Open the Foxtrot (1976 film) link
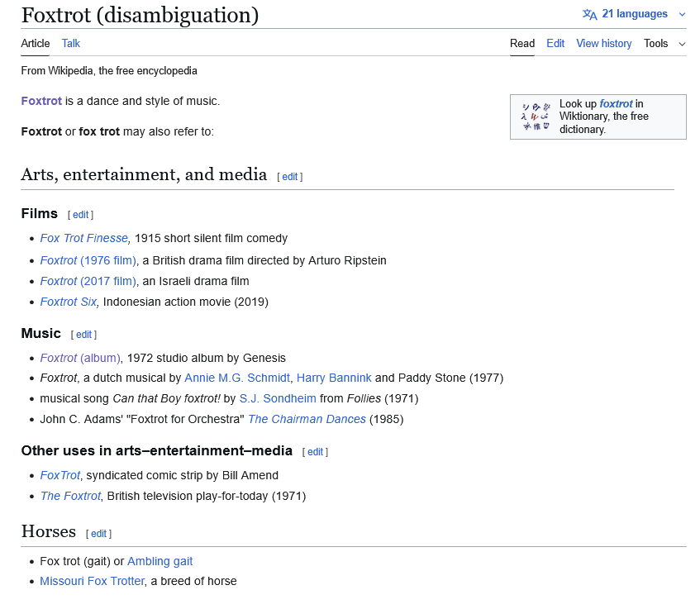 coord(88,260)
